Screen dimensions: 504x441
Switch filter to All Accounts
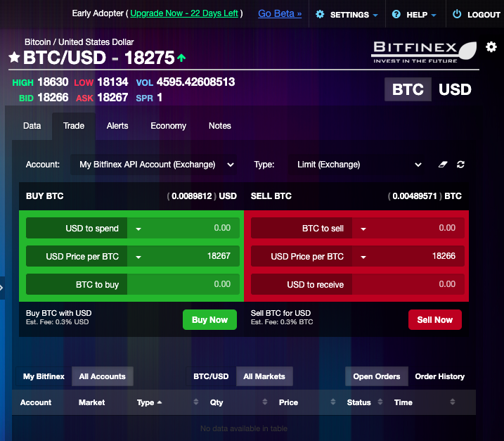tap(102, 376)
